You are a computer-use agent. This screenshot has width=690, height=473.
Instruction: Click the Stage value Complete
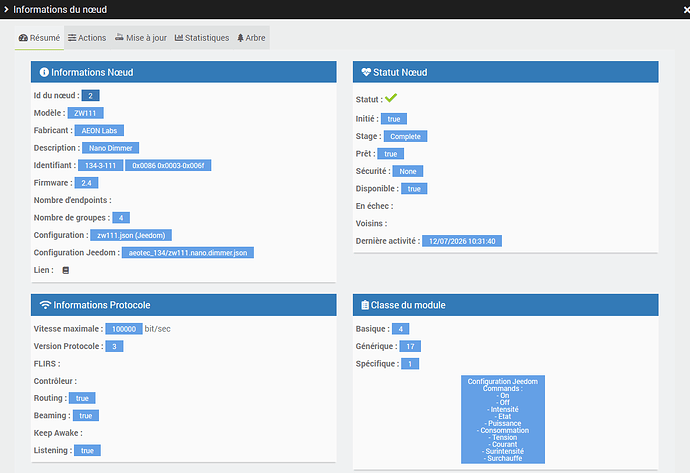click(x=405, y=136)
